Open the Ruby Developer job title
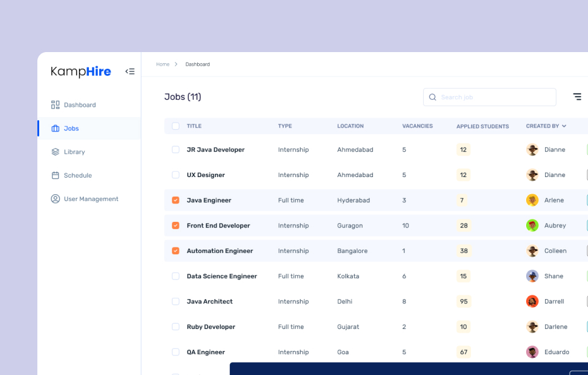Screen dimensions: 588x375 [x=211, y=327]
